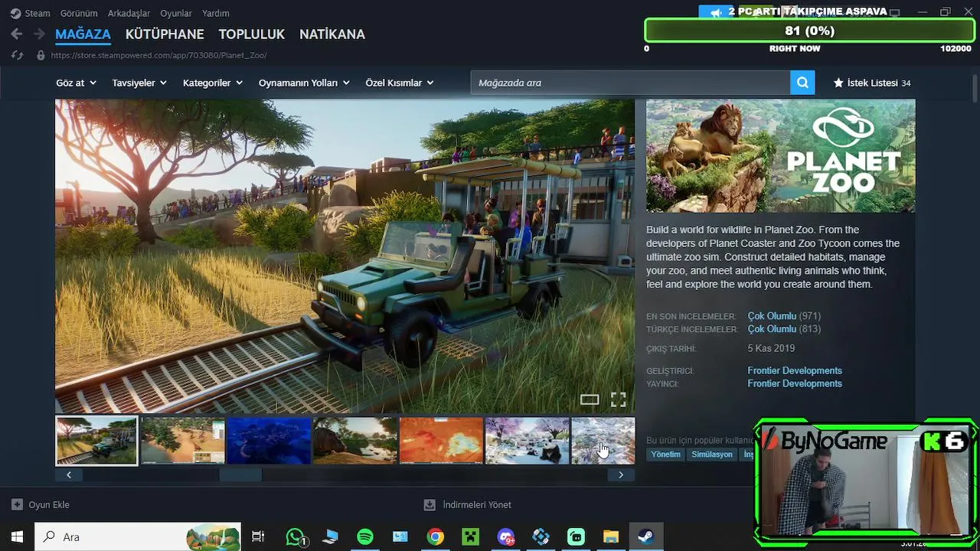Open the Arkadaşlar menu
Image resolution: width=980 pixels, height=551 pixels.
[129, 13]
